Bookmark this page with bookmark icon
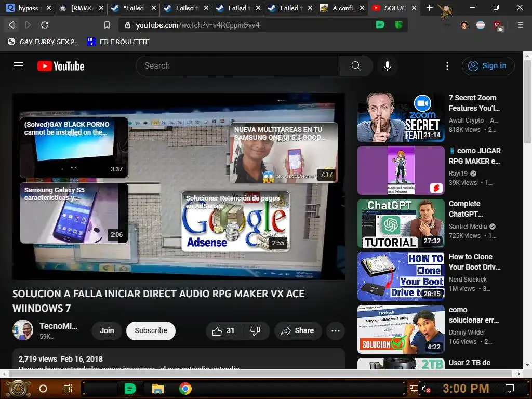Viewport: 532px width, 399px height. coord(107,25)
